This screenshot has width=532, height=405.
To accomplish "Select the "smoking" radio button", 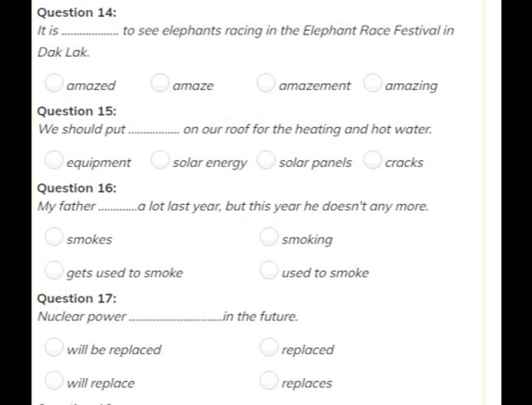I will (x=269, y=237).
